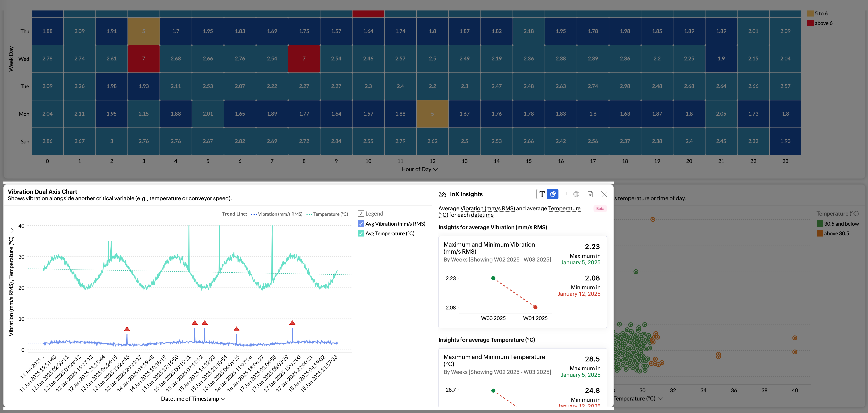
Task: Click the underlined Vibration (mm/s RMS) link
Action: (488, 208)
